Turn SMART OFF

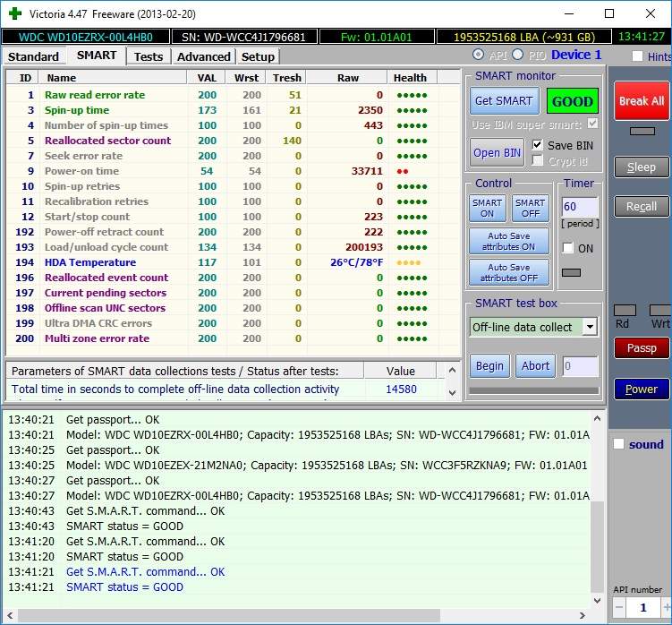(531, 208)
